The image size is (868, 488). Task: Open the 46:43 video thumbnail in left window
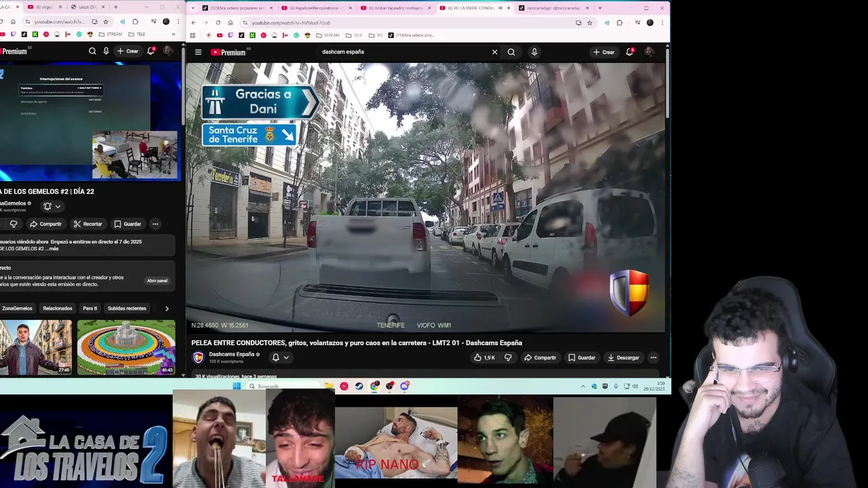(126, 347)
